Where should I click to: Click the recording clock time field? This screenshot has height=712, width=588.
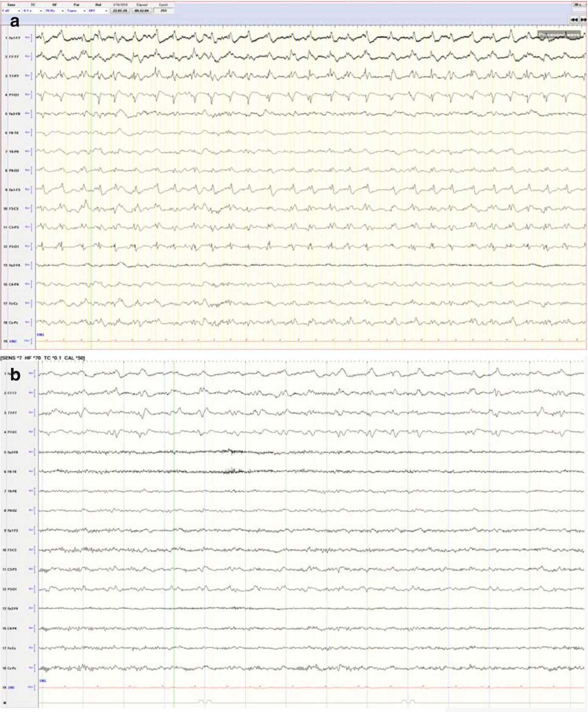(120, 11)
